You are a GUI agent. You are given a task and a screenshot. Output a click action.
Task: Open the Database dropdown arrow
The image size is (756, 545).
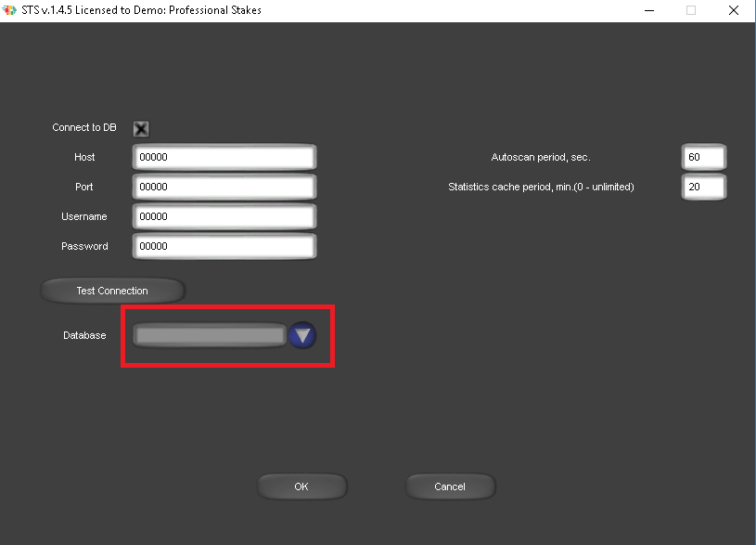pos(302,335)
